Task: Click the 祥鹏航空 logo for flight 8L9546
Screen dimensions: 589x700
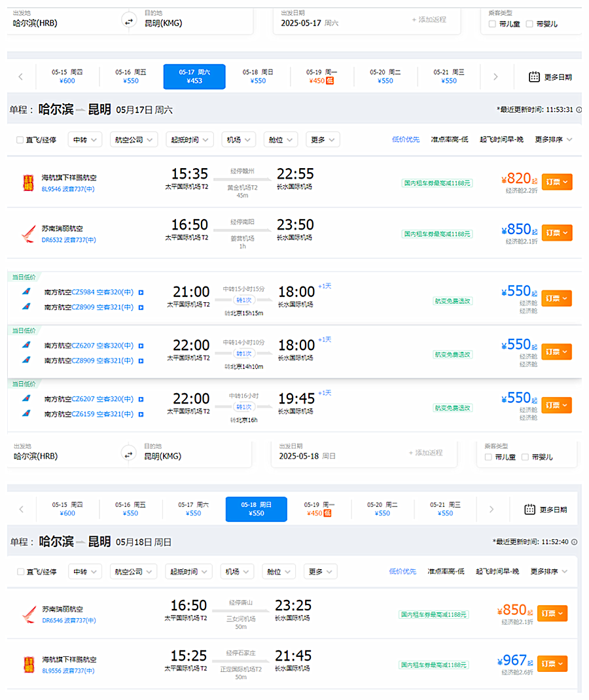Action: (x=27, y=181)
